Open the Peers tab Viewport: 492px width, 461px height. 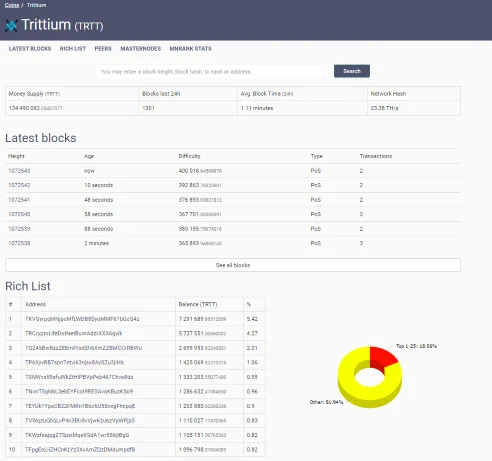(103, 49)
